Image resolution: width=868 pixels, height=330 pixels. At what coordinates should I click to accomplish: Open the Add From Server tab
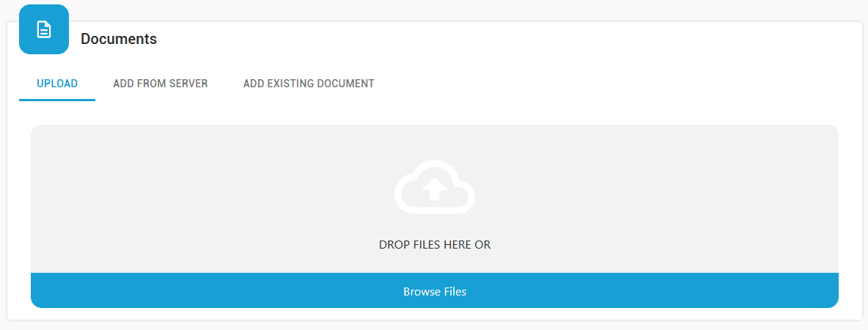coord(160,84)
